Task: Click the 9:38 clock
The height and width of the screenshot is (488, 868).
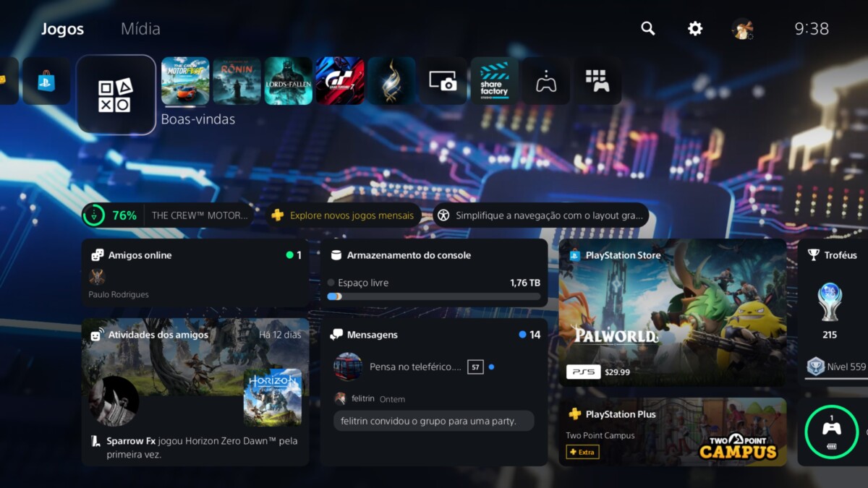Action: [812, 29]
